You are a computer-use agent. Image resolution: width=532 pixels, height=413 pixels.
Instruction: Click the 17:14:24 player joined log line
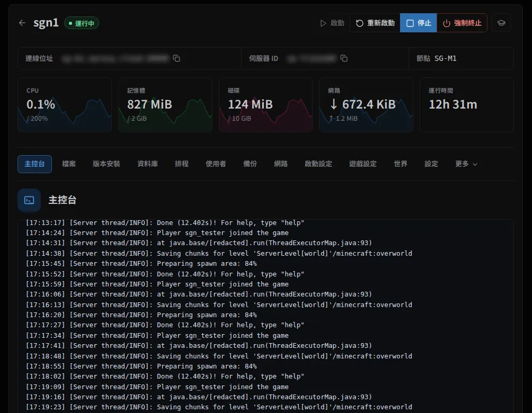point(157,233)
